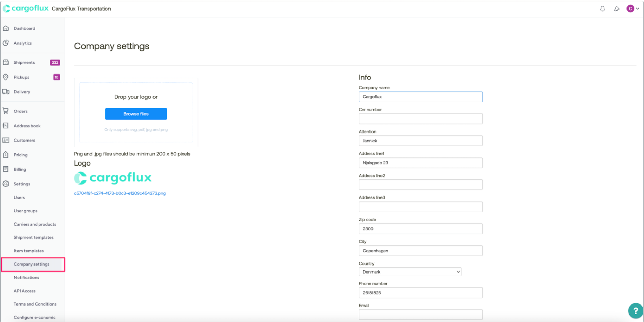Go to Pricing menu item

[x=21, y=155]
